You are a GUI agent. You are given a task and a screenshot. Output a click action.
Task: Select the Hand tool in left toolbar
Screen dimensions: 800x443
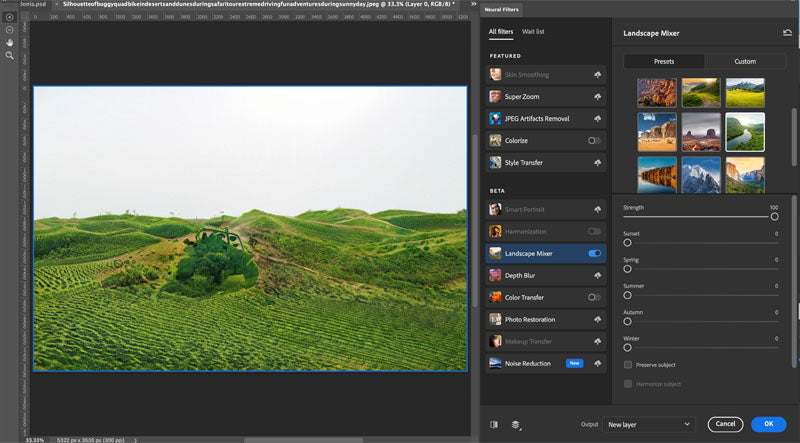coord(9,42)
